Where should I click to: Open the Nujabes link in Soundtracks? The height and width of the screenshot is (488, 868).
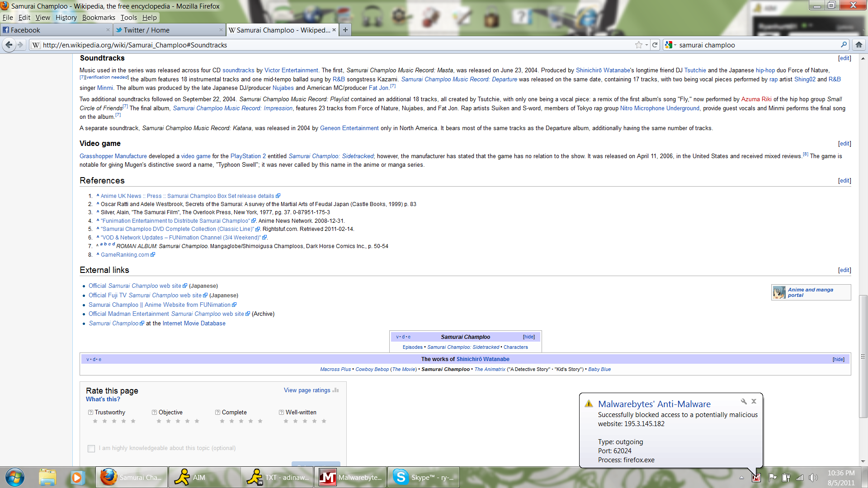(283, 88)
